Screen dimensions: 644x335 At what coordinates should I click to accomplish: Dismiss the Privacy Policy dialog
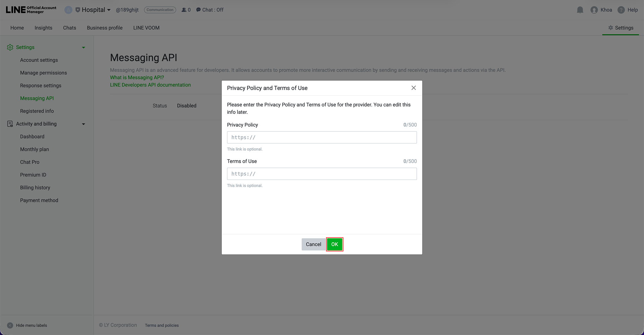[414, 88]
